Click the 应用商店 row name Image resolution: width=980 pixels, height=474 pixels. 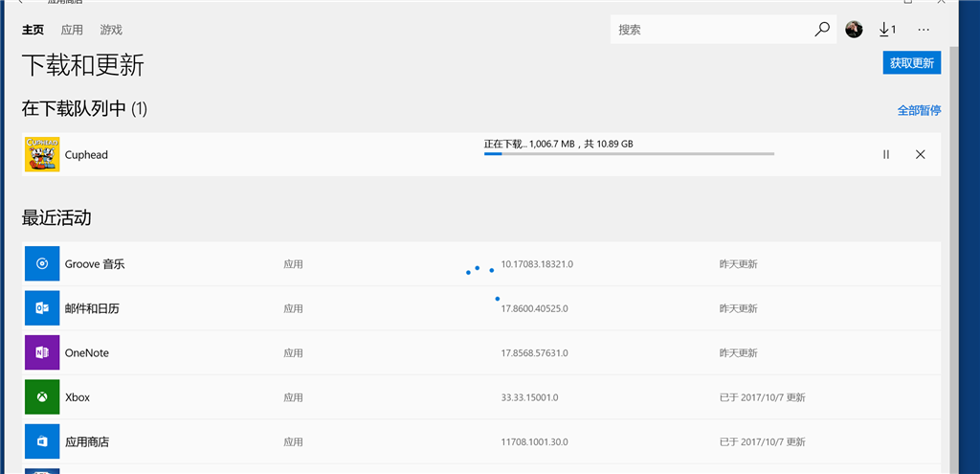[x=87, y=442]
